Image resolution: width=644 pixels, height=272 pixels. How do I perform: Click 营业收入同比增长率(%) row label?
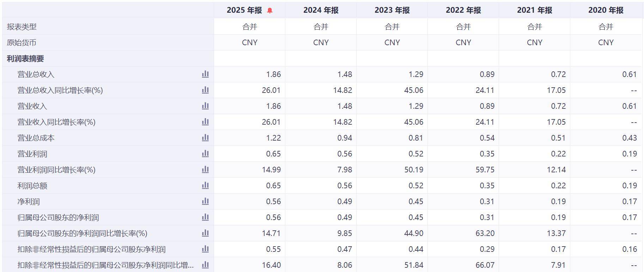(56, 122)
